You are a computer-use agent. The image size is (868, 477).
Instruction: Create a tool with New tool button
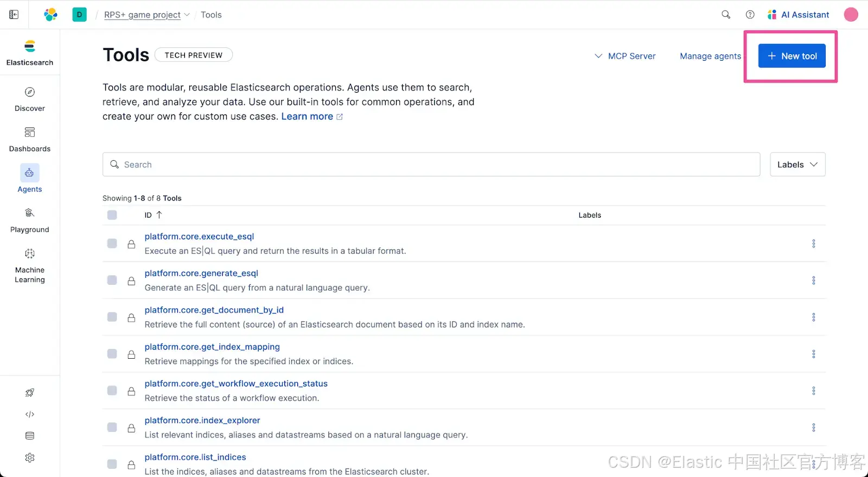pyautogui.click(x=792, y=56)
